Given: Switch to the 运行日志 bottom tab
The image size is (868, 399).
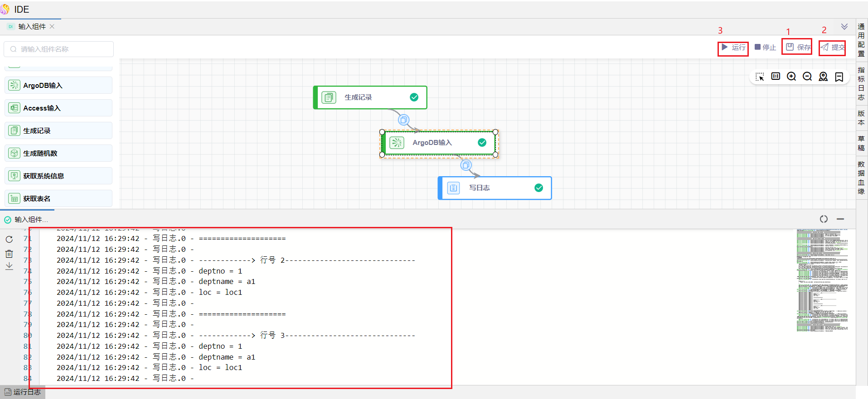Looking at the screenshot, I should (23, 392).
